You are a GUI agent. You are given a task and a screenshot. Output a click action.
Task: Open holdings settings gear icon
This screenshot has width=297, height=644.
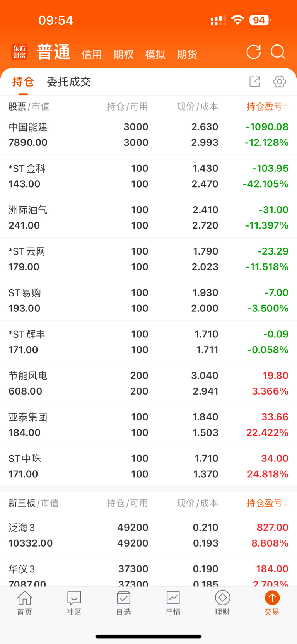coord(280,82)
